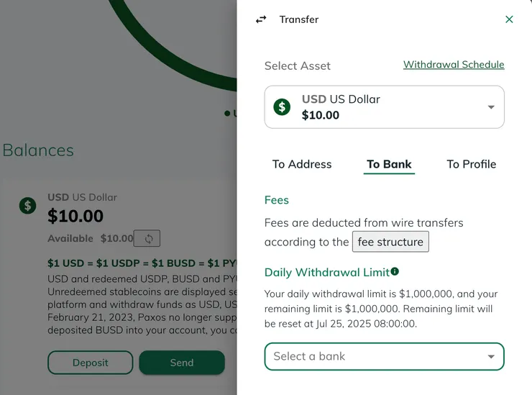Refresh the available balance

click(148, 238)
